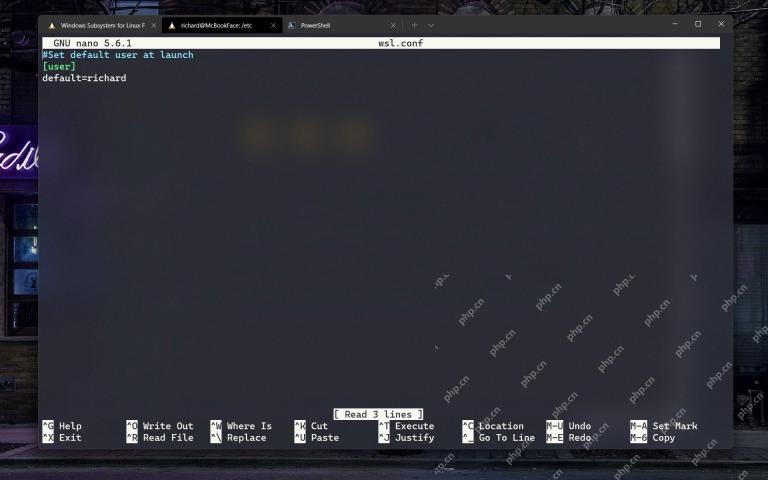Close the richard@McBookFace tab
Viewport: 768px width, 480px height.
273,25
